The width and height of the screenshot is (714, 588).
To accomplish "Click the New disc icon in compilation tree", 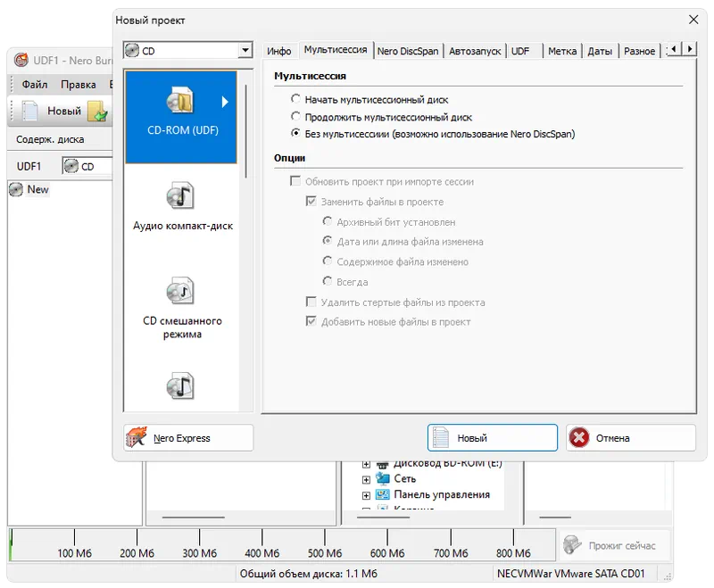I will point(16,189).
